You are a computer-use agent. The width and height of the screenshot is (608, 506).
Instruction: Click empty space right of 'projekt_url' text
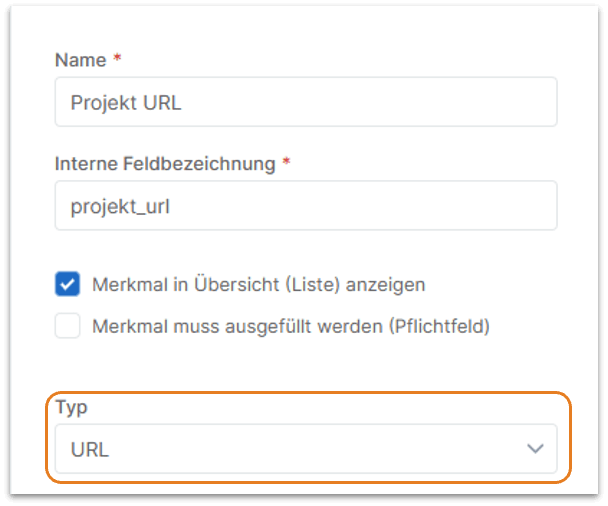(380, 206)
